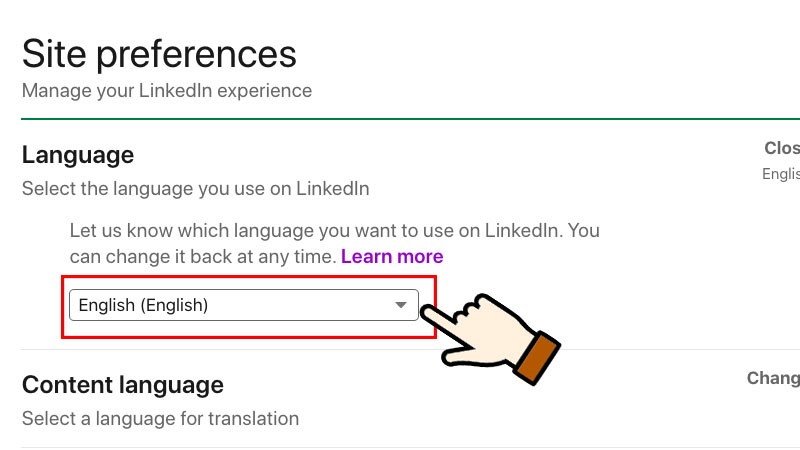Expand the Content language section heading
Viewport: 800px width, 450px height.
point(123,385)
